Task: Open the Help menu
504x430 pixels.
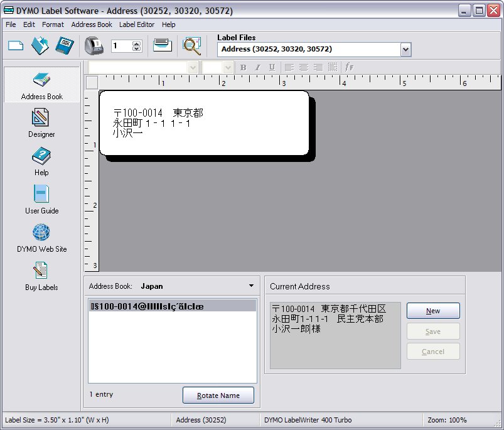Action: [x=168, y=24]
